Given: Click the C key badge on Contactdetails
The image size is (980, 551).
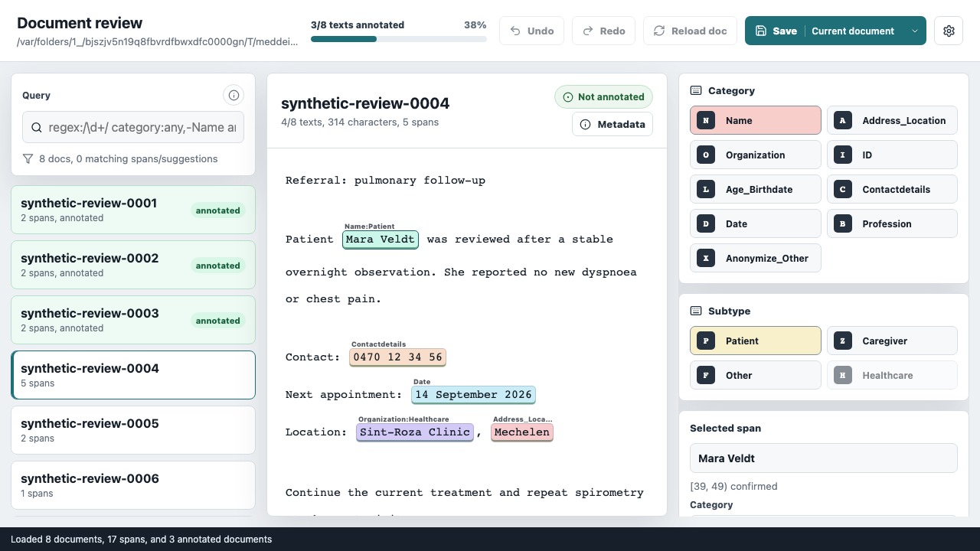Looking at the screenshot, I should click(x=843, y=189).
